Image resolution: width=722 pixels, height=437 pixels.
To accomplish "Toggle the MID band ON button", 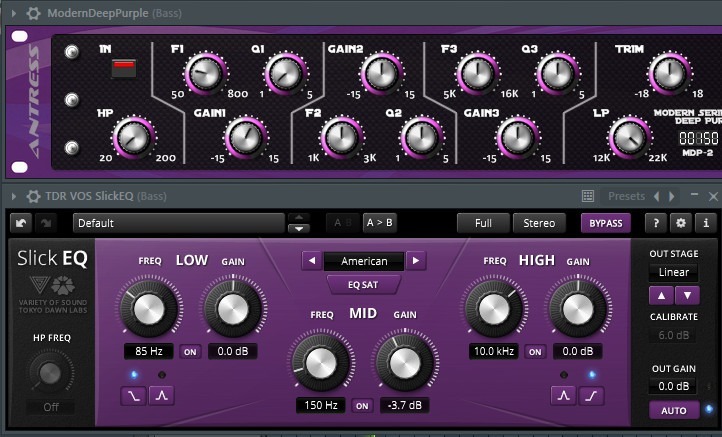I will click(x=362, y=406).
